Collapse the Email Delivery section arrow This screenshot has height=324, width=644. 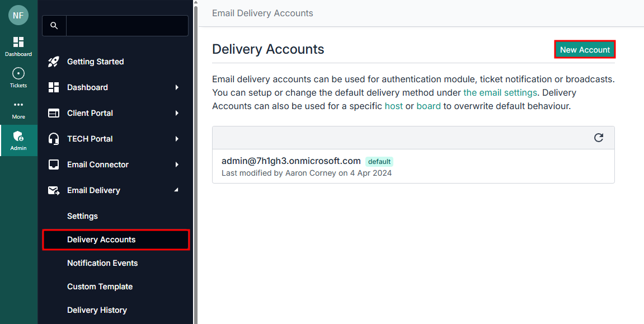coord(177,190)
